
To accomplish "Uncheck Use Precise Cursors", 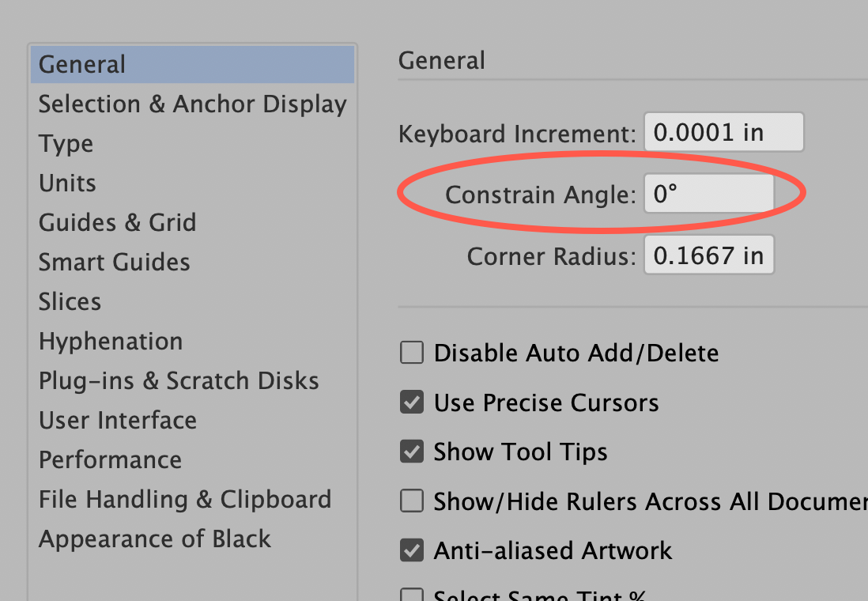I will click(412, 403).
